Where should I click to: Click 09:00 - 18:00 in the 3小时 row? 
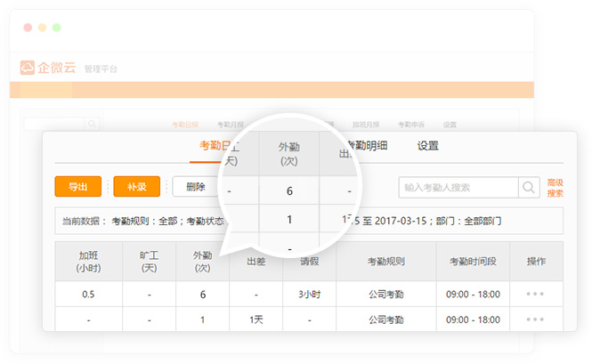pyautogui.click(x=473, y=295)
